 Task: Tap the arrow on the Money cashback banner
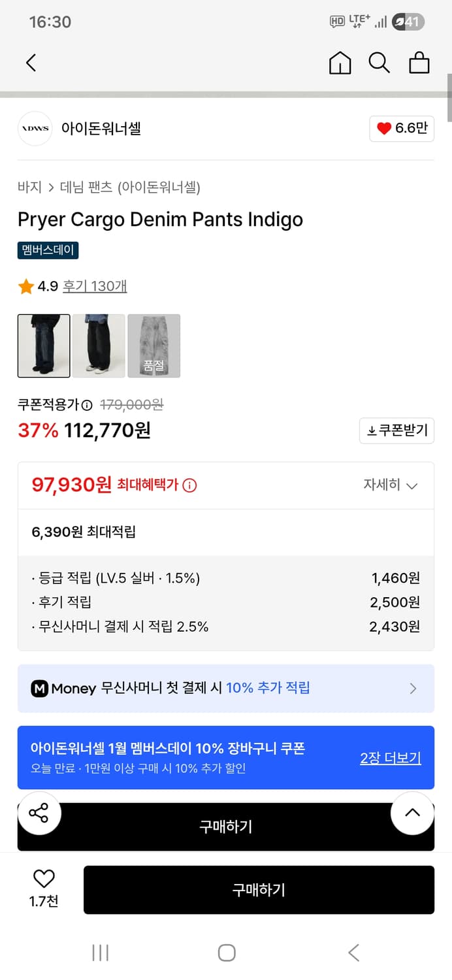point(412,688)
